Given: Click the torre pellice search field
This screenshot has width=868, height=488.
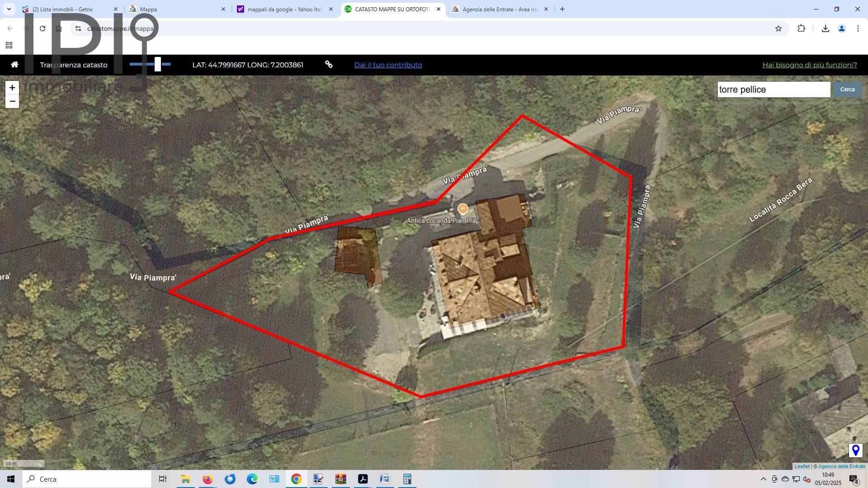Looking at the screenshot, I should point(774,89).
